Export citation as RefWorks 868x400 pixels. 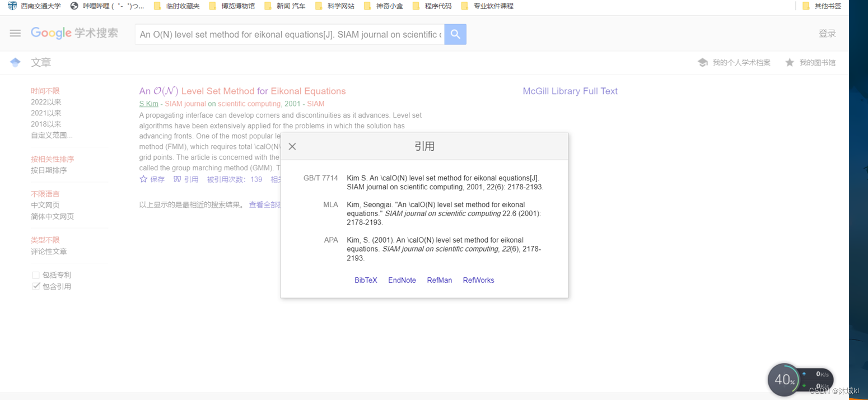[x=479, y=280]
